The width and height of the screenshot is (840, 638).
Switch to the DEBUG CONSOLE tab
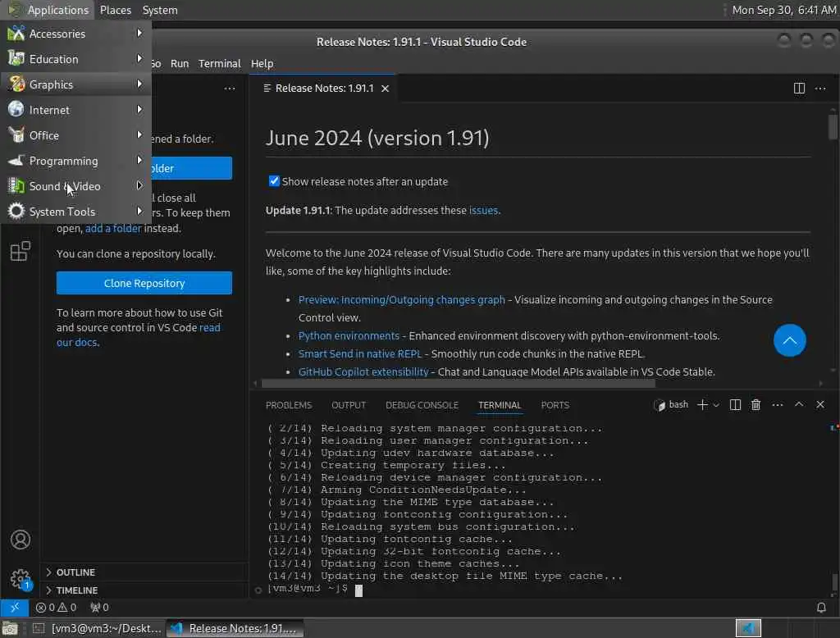[422, 405]
